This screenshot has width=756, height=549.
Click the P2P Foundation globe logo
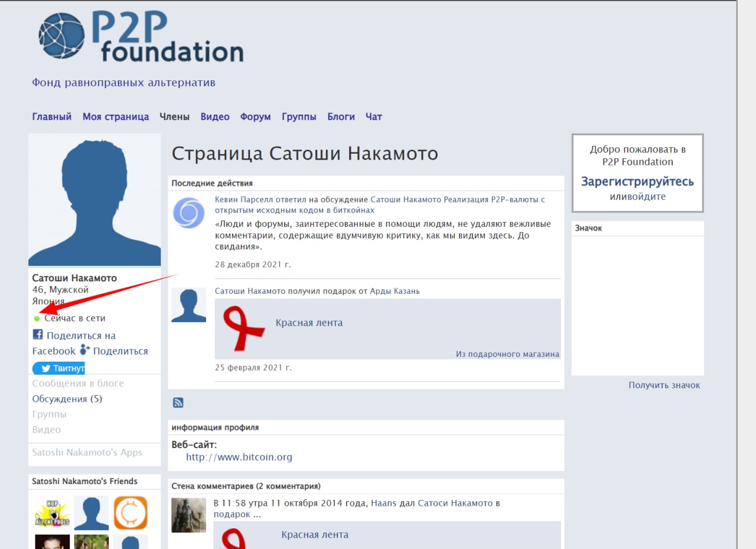62,36
